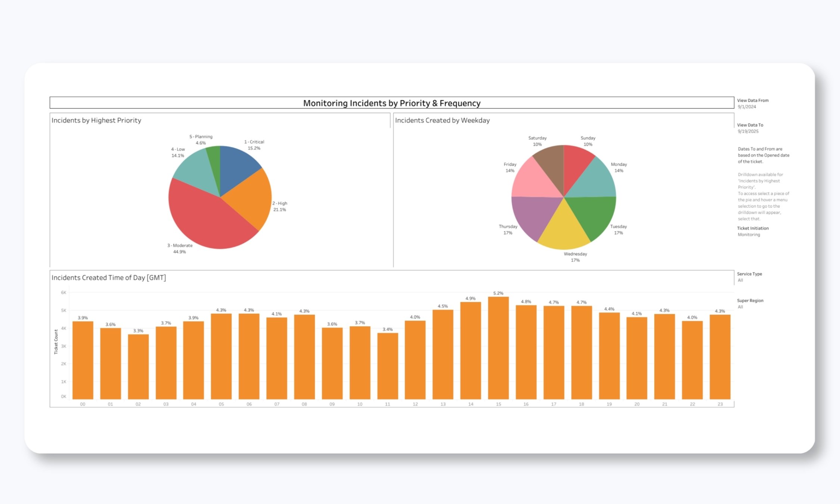Viewport: 840px width, 504px height.
Task: Expand the Ticket Initiation filter
Action: [x=752, y=231]
